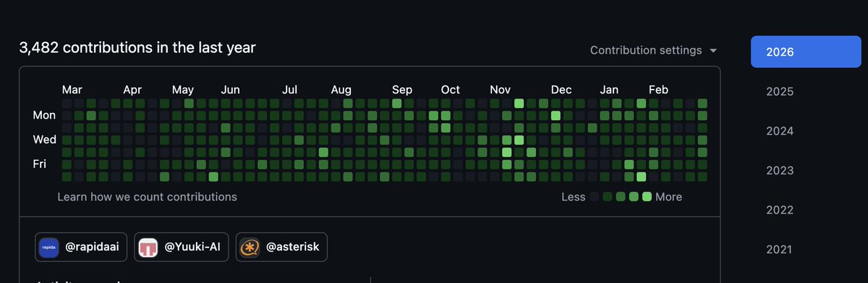Open 'Learn how we count contributions' link

pos(147,197)
